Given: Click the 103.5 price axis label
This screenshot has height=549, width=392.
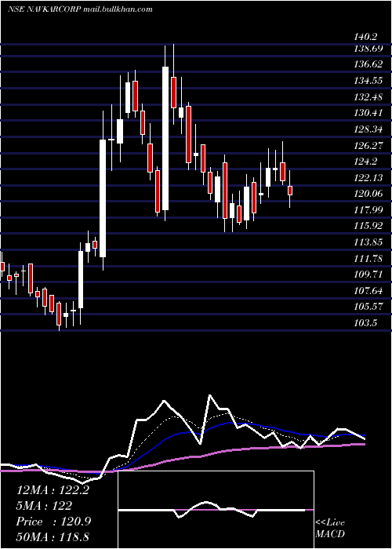Looking at the screenshot, I should (366, 322).
